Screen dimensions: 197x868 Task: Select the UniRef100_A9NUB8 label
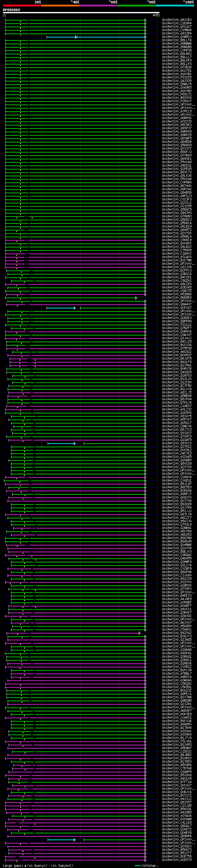[176, 47]
